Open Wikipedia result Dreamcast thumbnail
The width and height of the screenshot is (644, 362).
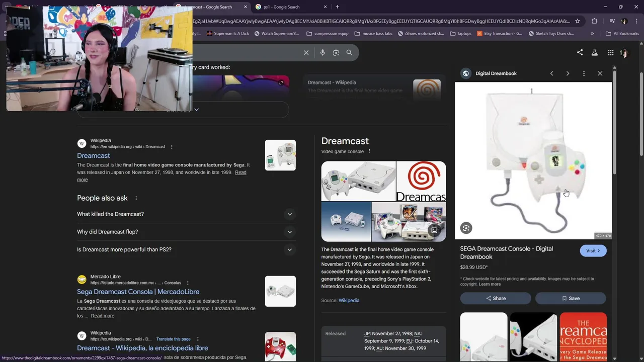(280, 155)
